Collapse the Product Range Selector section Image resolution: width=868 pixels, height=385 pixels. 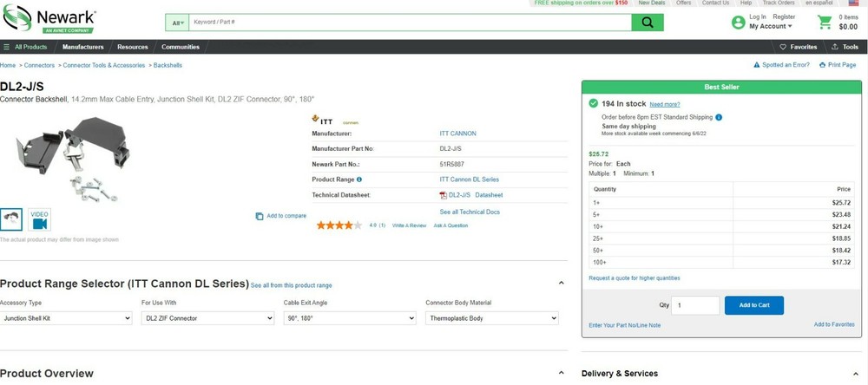(561, 284)
